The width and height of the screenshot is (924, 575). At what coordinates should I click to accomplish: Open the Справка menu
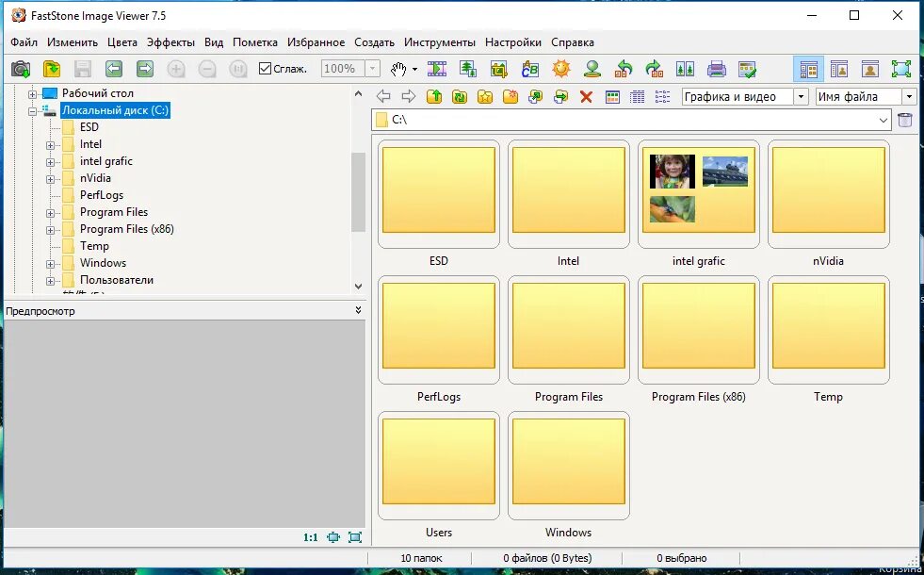point(572,42)
